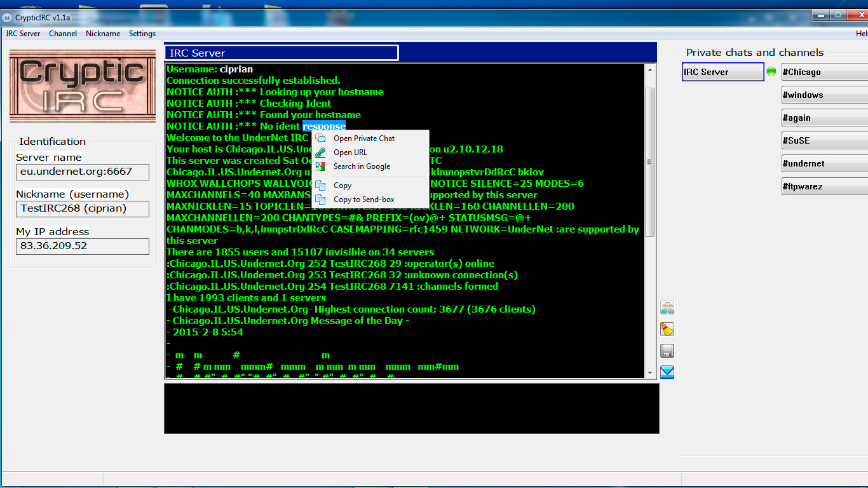The height and width of the screenshot is (488, 868).
Task: Click into the message send box
Action: coord(411,409)
